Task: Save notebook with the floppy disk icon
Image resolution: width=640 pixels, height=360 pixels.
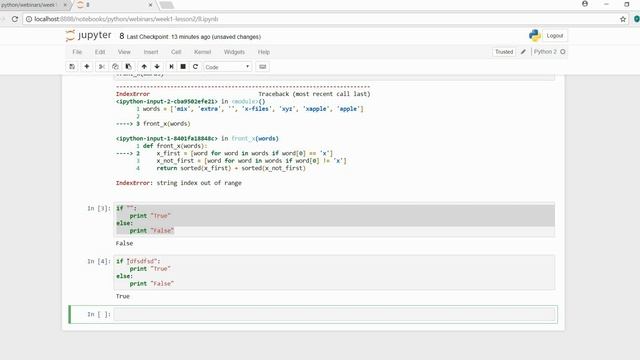Action: tap(72, 67)
